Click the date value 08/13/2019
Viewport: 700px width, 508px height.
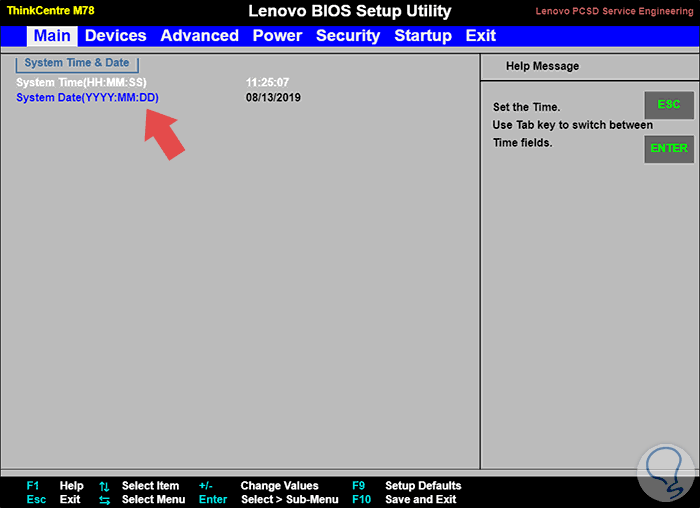point(273,98)
